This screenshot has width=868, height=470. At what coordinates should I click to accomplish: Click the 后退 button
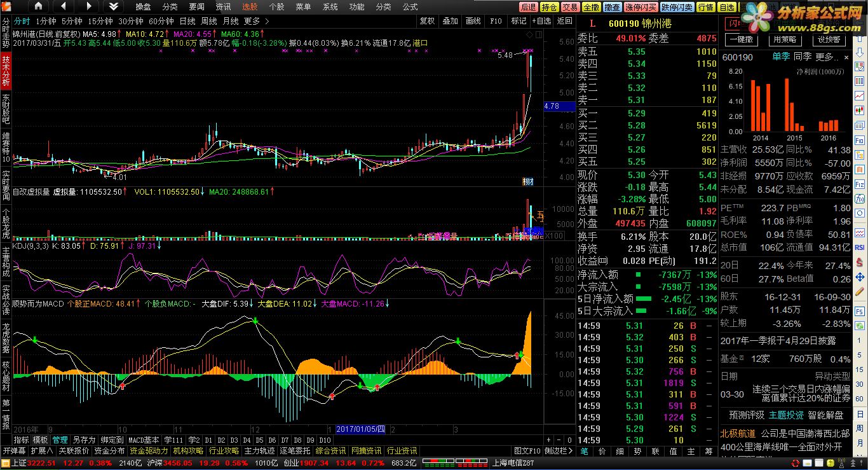529,7
